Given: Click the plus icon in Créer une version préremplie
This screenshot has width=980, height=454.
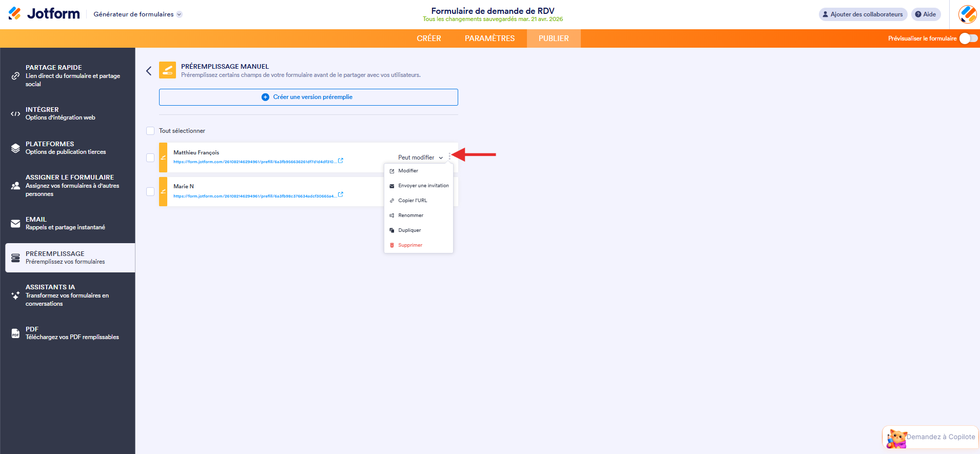Looking at the screenshot, I should [x=265, y=97].
